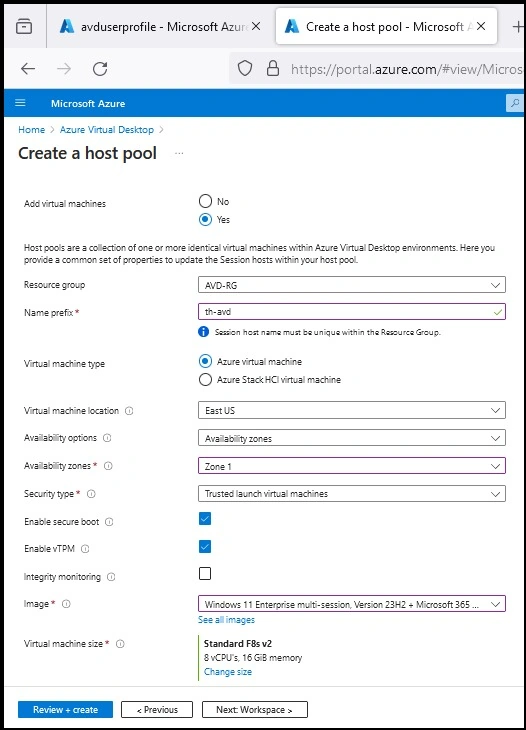Open Availability options dropdown

point(352,438)
